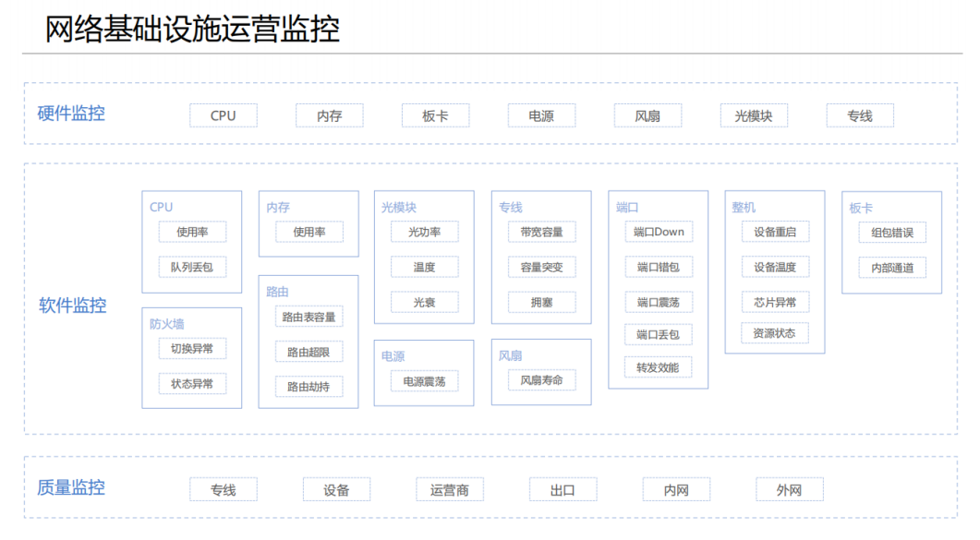Click the 温度 box in 光模块 group
The width and height of the screenshot is (980, 540).
click(424, 267)
